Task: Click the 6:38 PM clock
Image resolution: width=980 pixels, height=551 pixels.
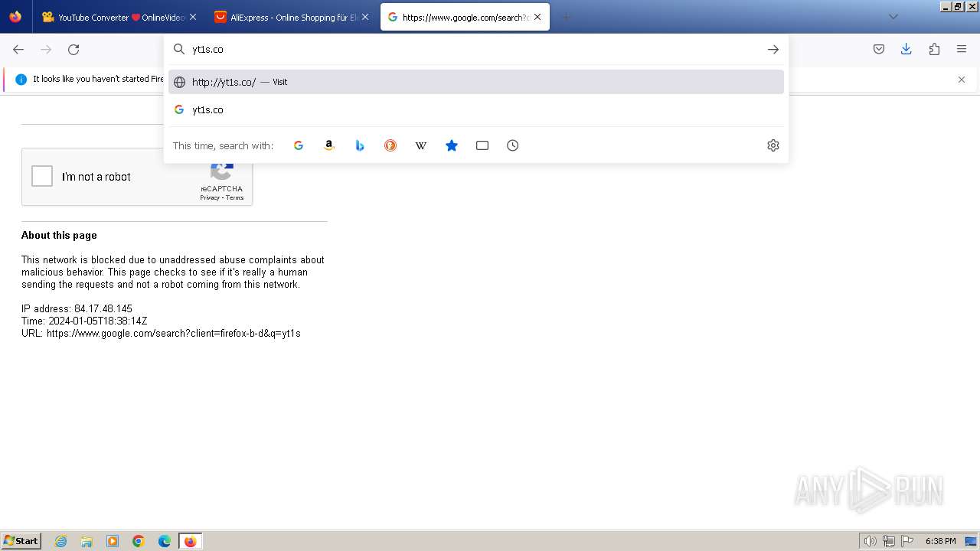Action: tap(940, 541)
